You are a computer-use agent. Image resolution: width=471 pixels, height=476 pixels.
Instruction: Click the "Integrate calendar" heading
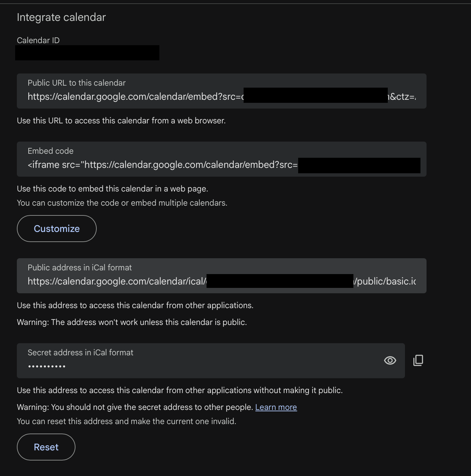(61, 17)
